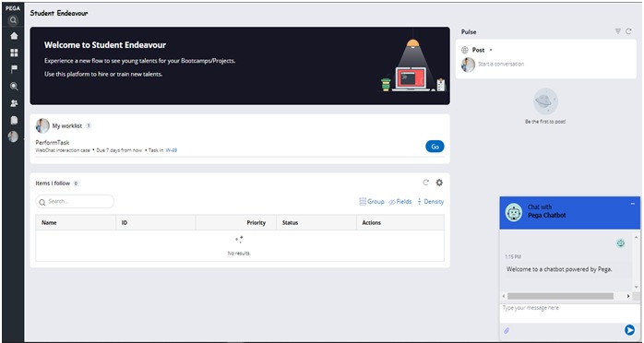This screenshot has width=644, height=343.
Task: Click the worklist count badge
Action: [89, 126]
